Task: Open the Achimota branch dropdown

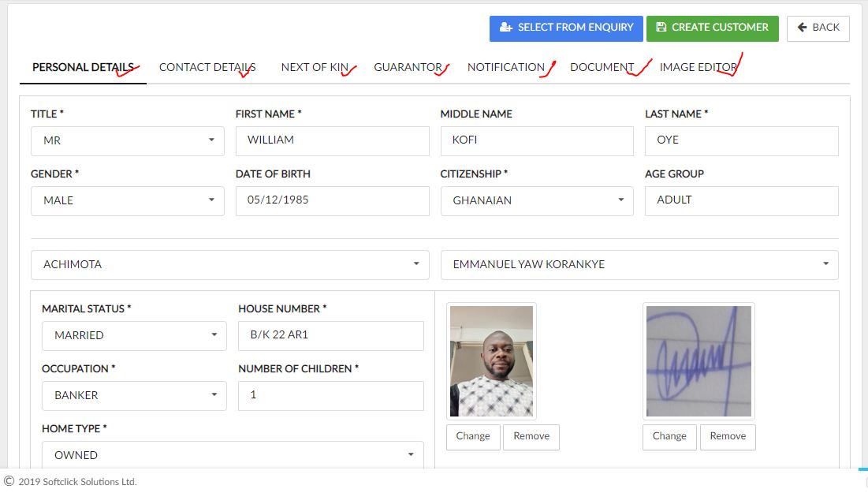Action: (x=230, y=264)
